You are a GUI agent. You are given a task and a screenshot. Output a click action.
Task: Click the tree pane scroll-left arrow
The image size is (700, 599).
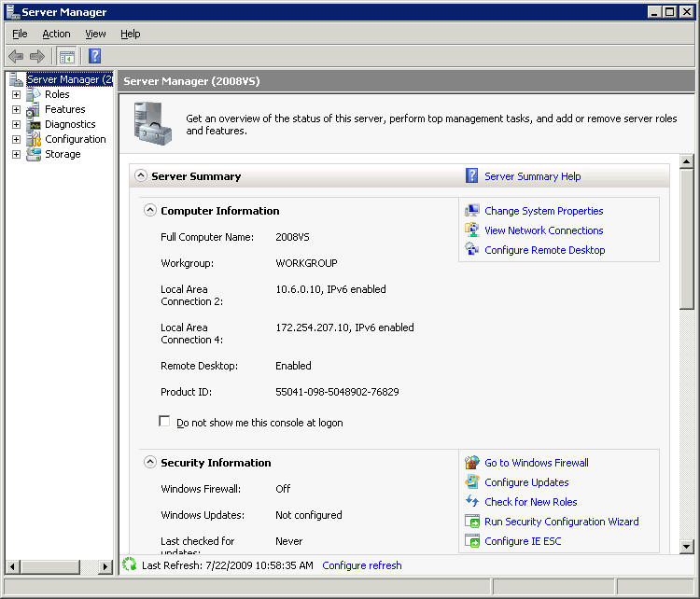point(12,567)
